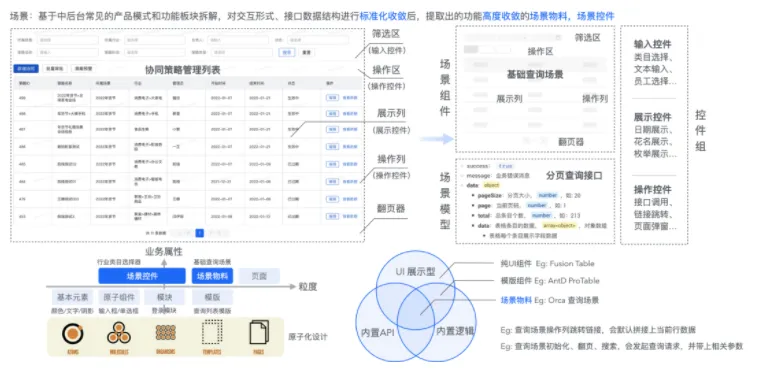Click the vertical 场景模型 label

445,200
